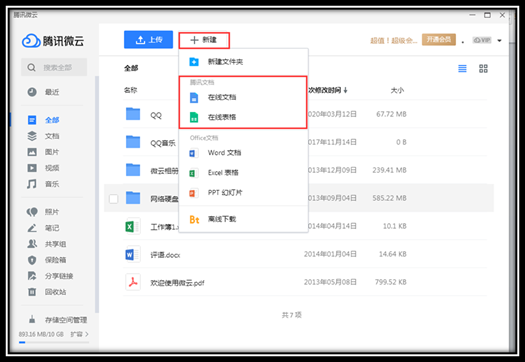Click the 名称 name column header
Screen dimensions: 525x362
point(130,90)
